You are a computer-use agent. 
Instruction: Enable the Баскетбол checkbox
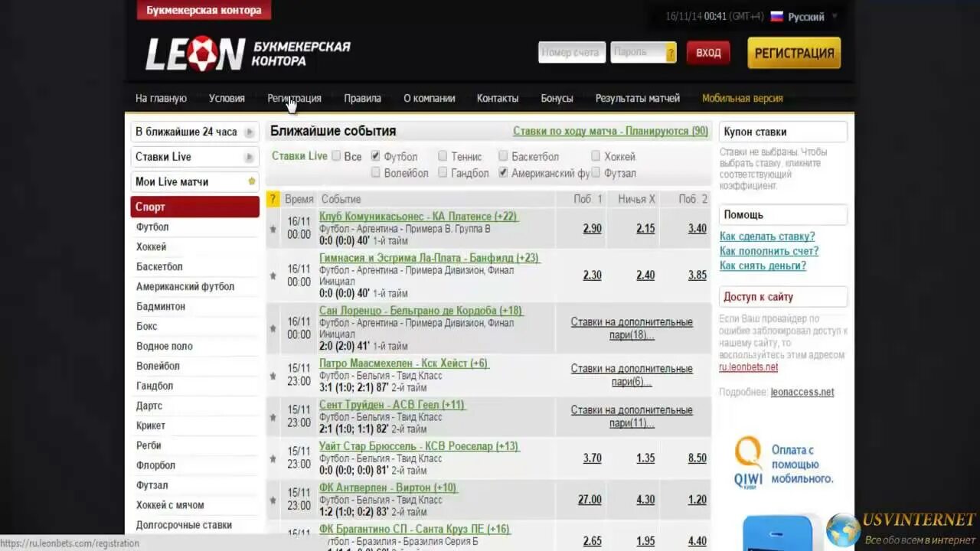point(503,155)
